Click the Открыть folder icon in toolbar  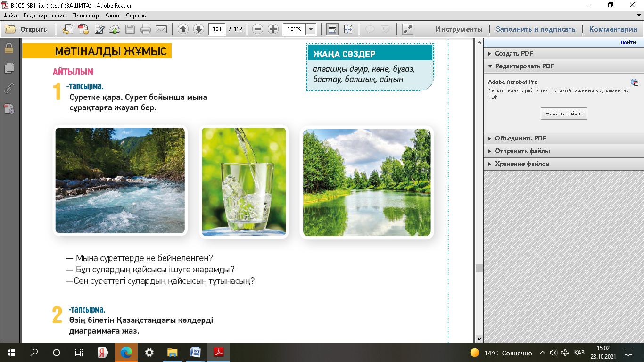[10, 29]
